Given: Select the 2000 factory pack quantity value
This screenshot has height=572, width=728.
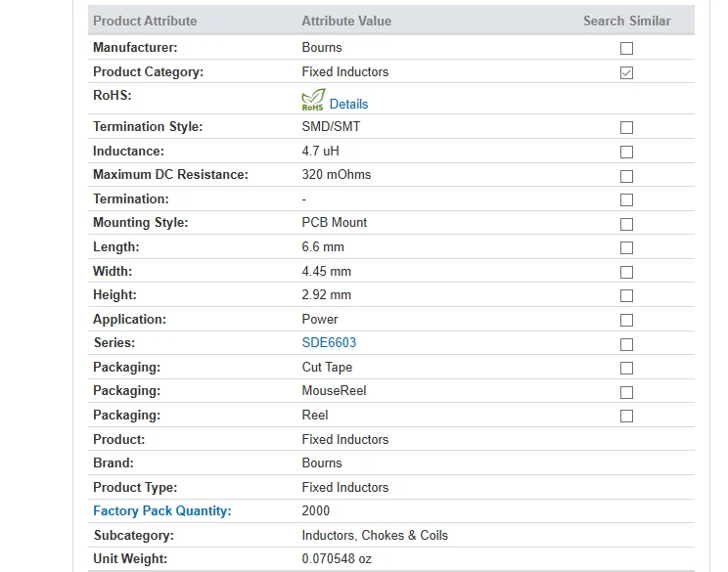Looking at the screenshot, I should click(x=316, y=510).
